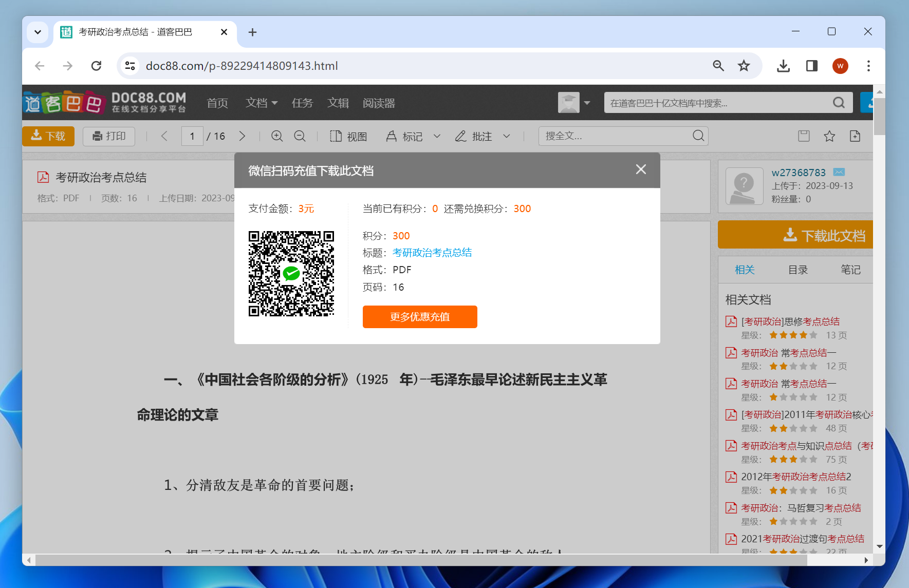
Task: Open 考研政治：马哲复习考点总结 related document
Action: 801,508
